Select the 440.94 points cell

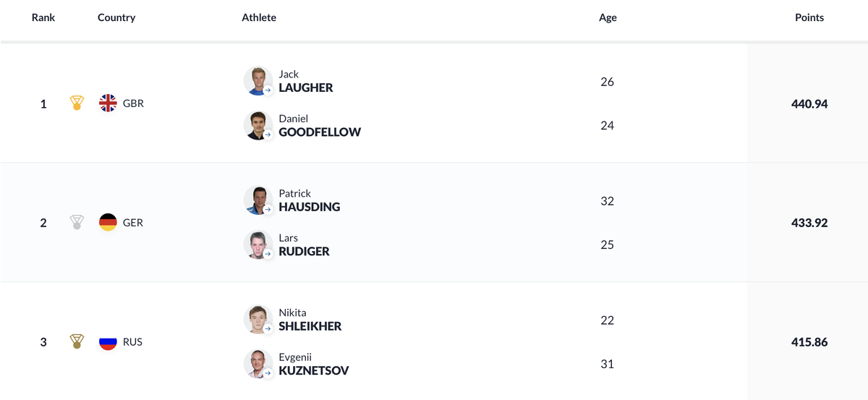pos(809,103)
